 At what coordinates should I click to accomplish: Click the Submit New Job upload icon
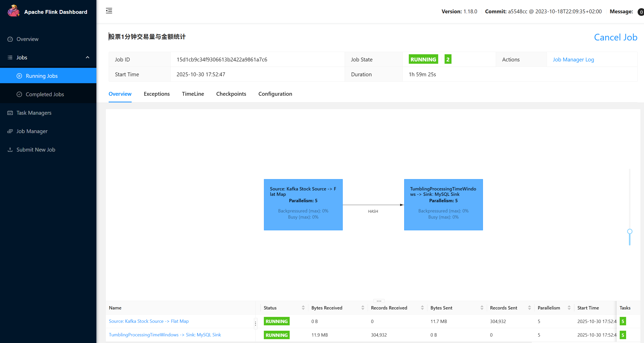tap(10, 150)
